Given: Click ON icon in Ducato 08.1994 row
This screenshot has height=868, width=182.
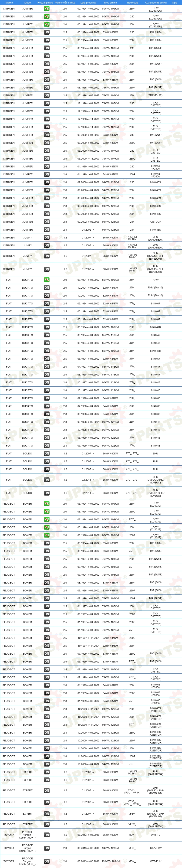Looking at the screenshot, I should pyautogui.click(x=47, y=359).
